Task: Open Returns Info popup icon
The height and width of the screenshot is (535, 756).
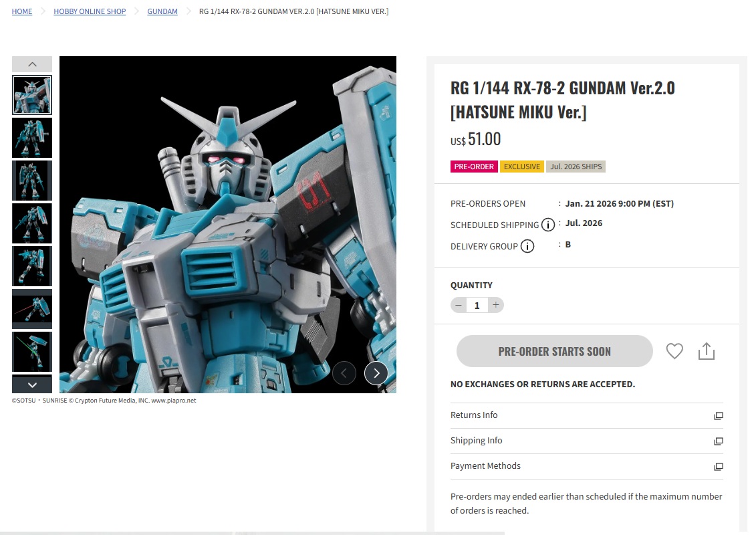Action: [719, 416]
